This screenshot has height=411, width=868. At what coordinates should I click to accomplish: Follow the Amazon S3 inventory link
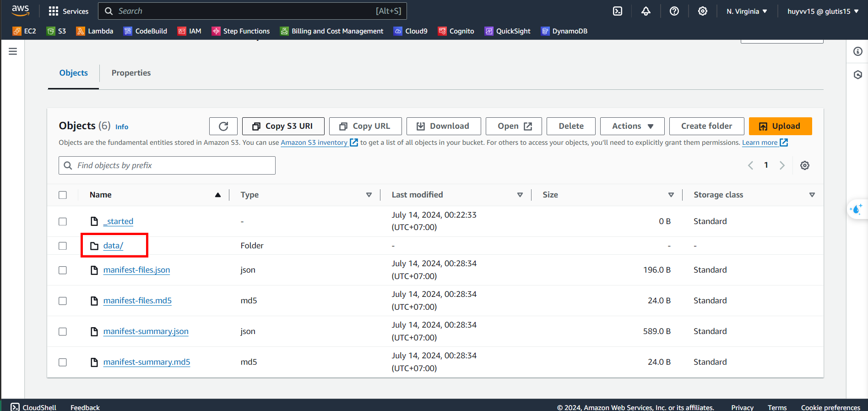click(319, 142)
